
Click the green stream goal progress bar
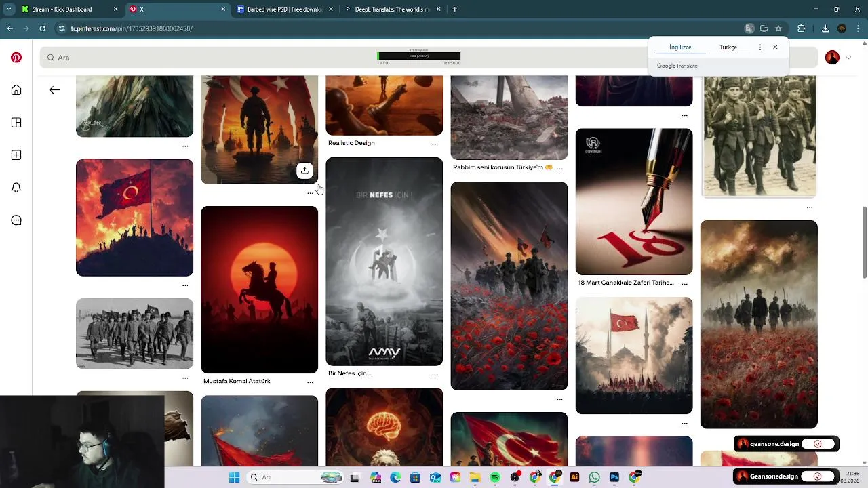click(418, 56)
